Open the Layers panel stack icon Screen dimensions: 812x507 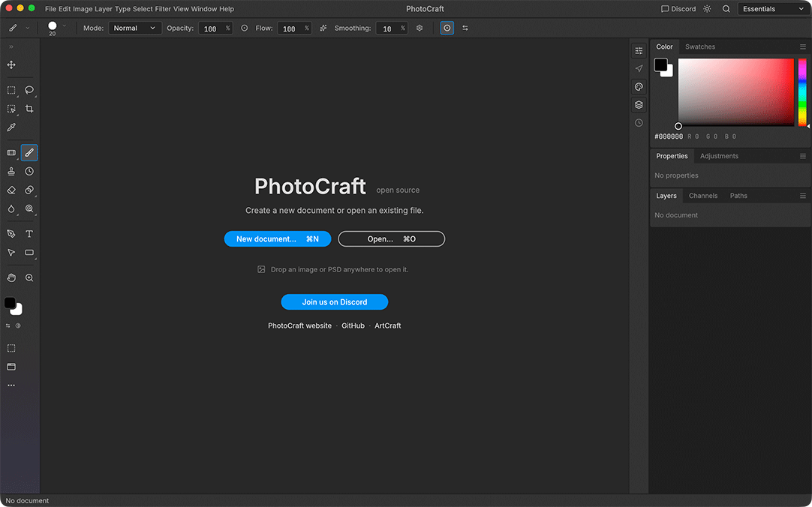pyautogui.click(x=639, y=104)
